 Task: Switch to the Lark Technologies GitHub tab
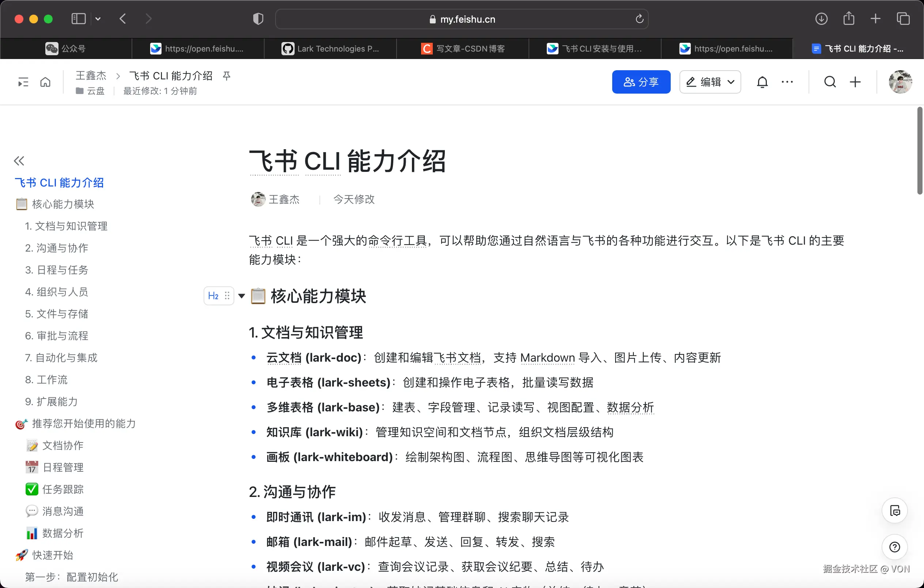point(330,49)
